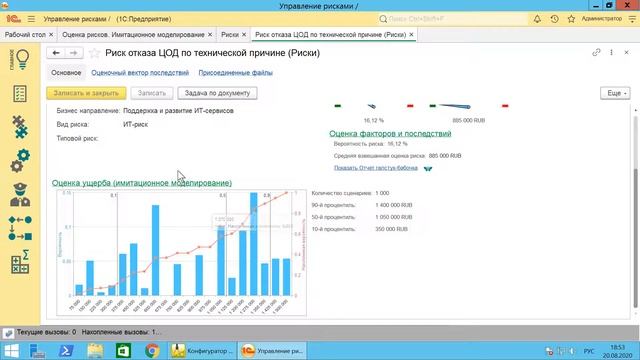640x360 pixels.
Task: Click Количество сценариев value 1 000
Action: pos(382,193)
